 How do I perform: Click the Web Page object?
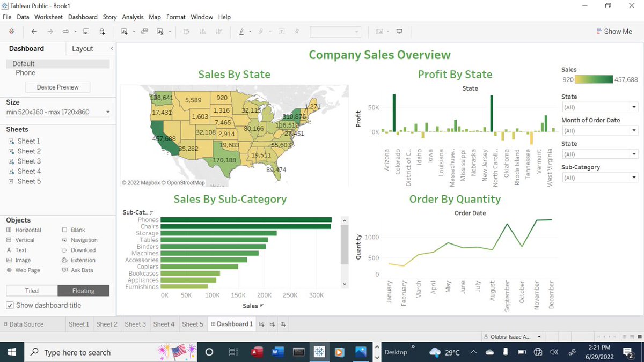click(x=23, y=270)
